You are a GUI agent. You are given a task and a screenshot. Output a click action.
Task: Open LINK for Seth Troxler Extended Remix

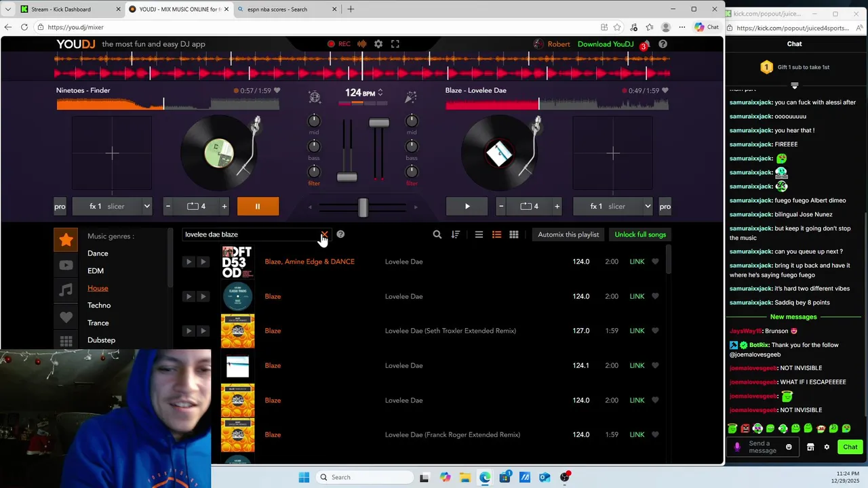[x=637, y=331]
